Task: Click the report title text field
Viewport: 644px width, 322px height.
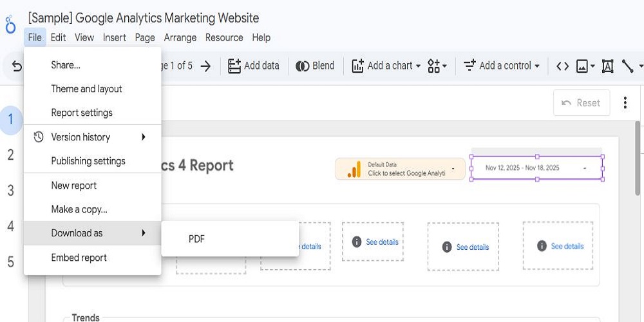Action: 144,18
